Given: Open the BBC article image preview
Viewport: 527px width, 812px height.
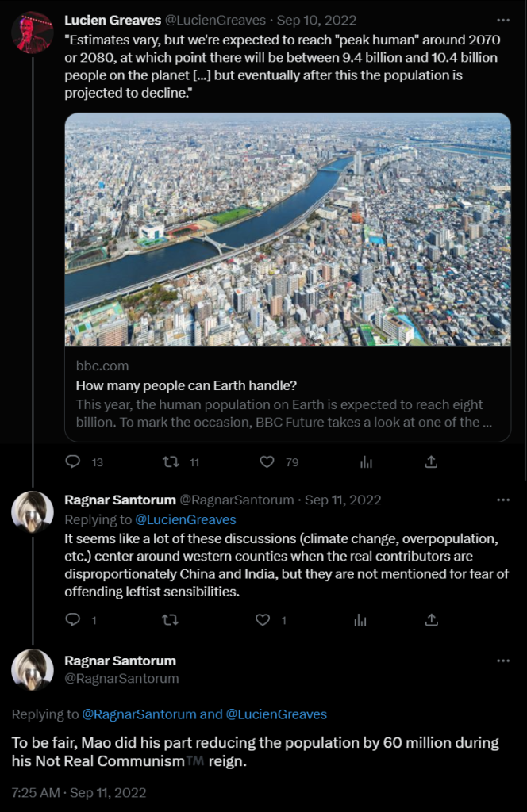Looking at the screenshot, I should coord(287,228).
